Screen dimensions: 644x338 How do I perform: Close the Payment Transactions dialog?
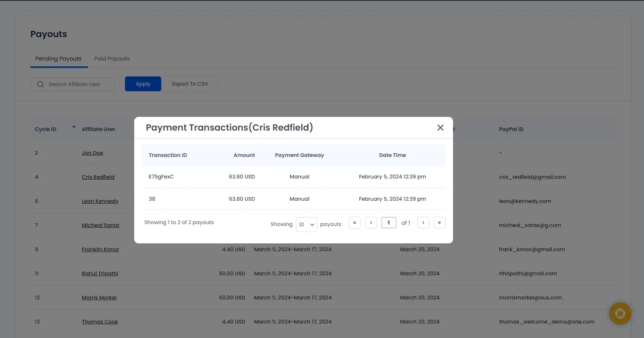pos(440,128)
